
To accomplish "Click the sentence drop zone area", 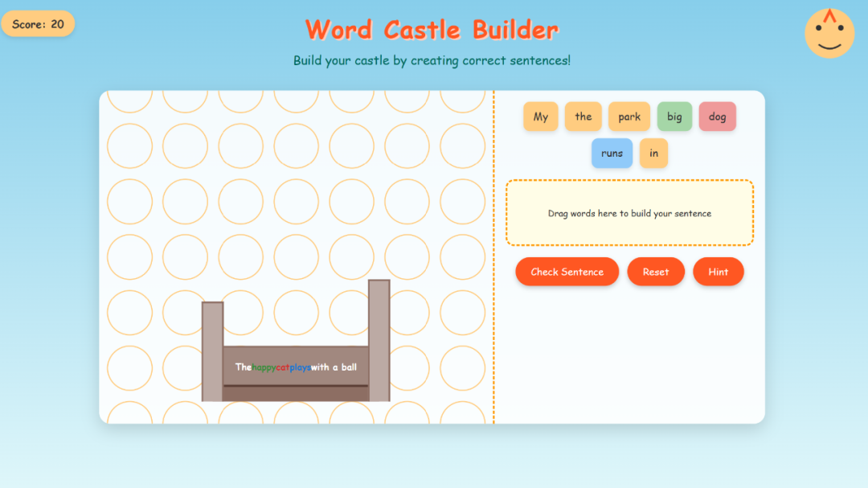I will (x=629, y=213).
